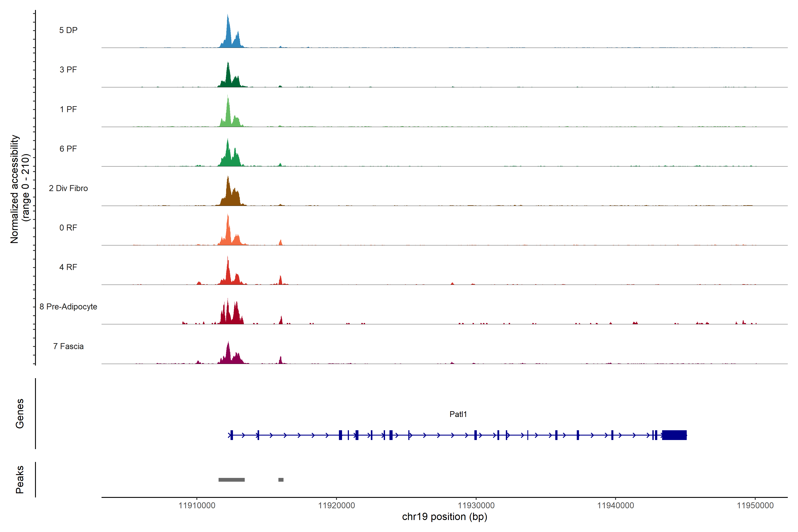Click the Patl1 final large exon block

tap(674, 435)
